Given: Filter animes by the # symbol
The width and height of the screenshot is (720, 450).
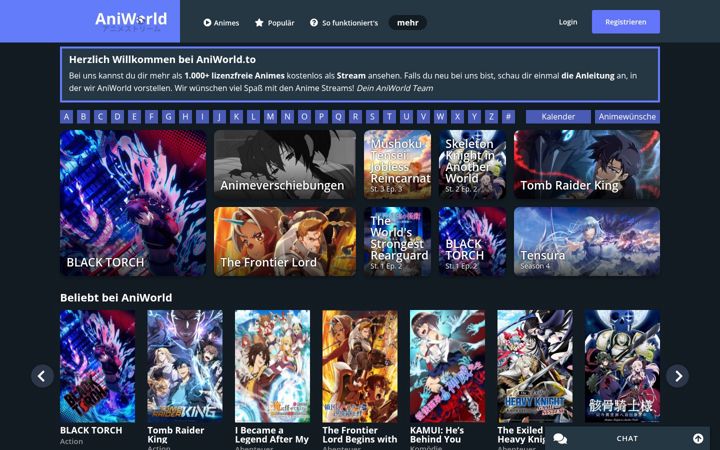Looking at the screenshot, I should [508, 117].
